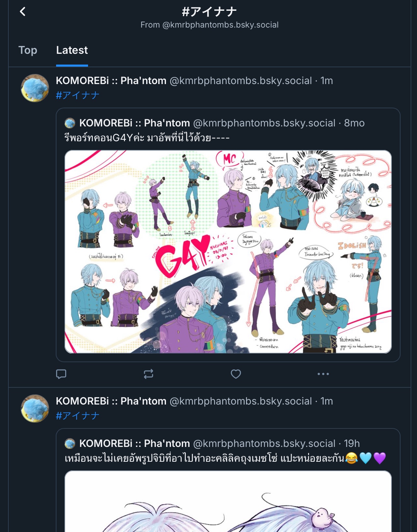417x532 pixels.
Task: Open first post author's avatar
Action: [x=35, y=88]
